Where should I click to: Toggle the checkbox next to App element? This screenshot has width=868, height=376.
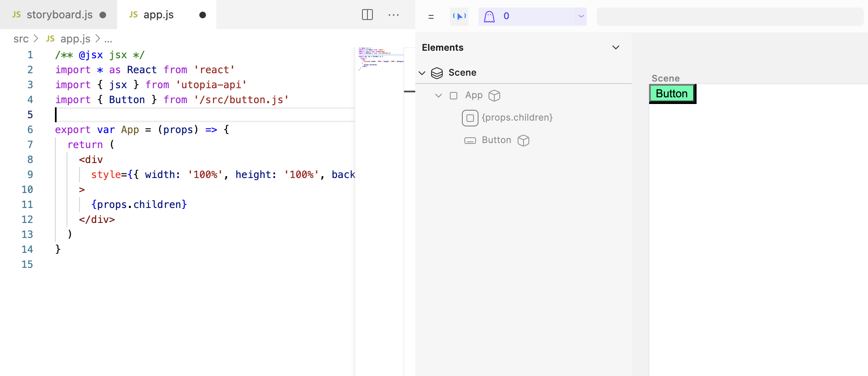tap(453, 95)
